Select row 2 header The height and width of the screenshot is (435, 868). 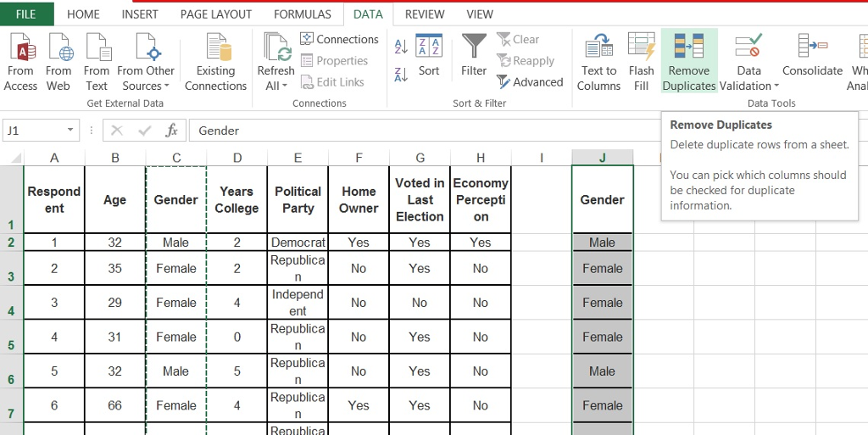12,242
